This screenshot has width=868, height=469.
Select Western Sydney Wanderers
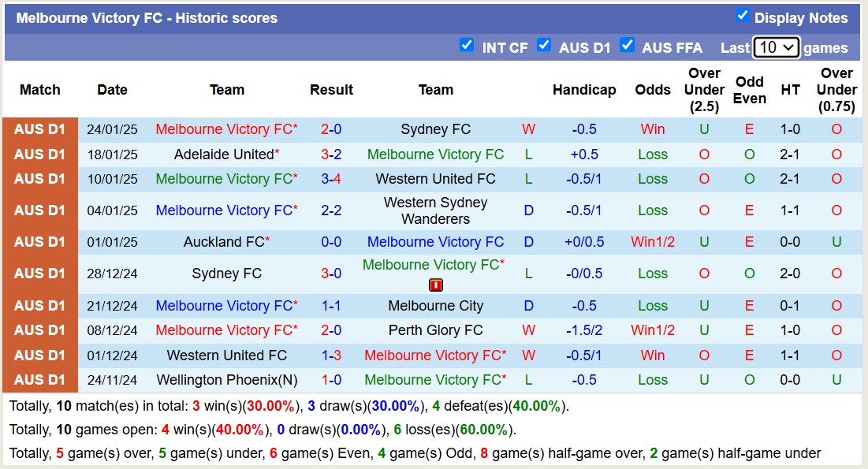[x=436, y=210]
